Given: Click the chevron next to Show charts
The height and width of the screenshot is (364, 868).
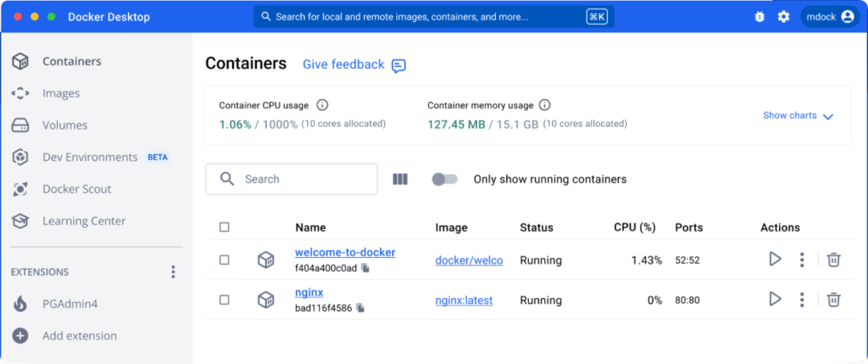Looking at the screenshot, I should 828,117.
